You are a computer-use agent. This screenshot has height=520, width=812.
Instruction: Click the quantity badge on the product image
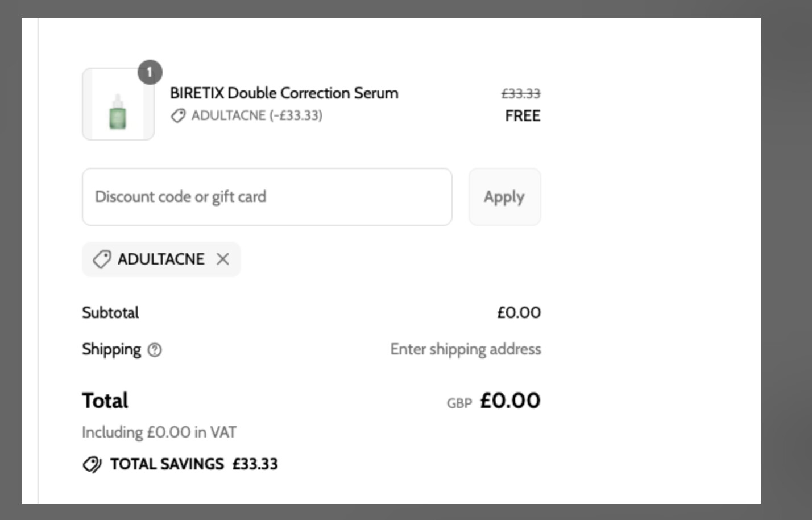(x=150, y=72)
